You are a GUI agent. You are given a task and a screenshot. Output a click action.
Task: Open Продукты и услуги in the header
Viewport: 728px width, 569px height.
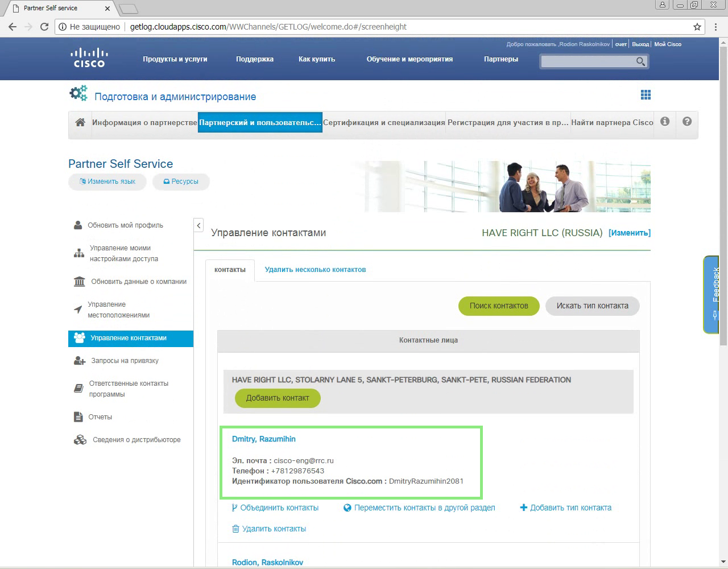[175, 59]
